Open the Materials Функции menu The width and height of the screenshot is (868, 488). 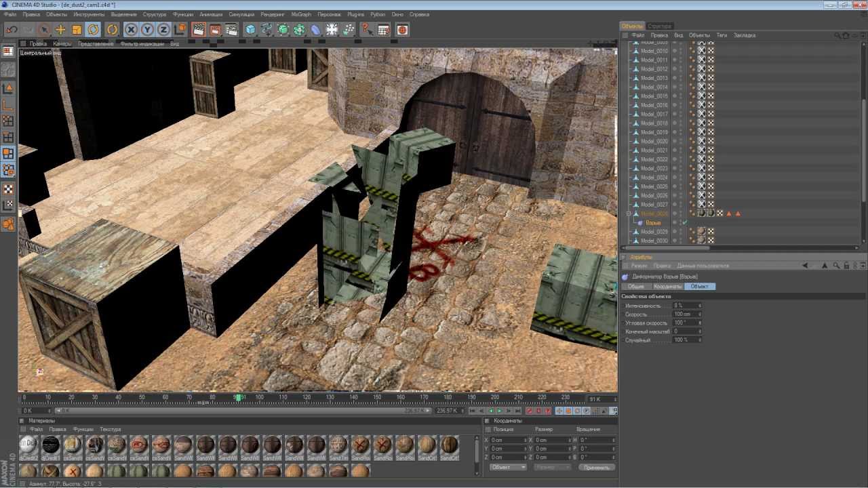point(83,429)
